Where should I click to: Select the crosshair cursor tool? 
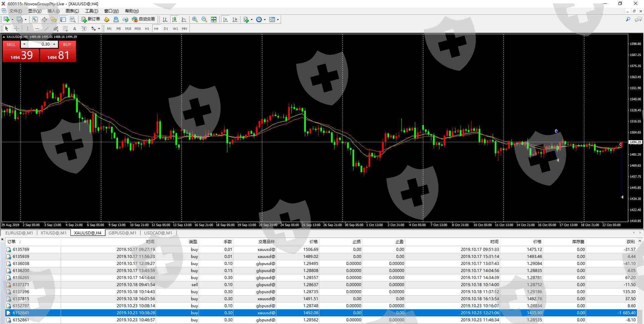pos(16,29)
